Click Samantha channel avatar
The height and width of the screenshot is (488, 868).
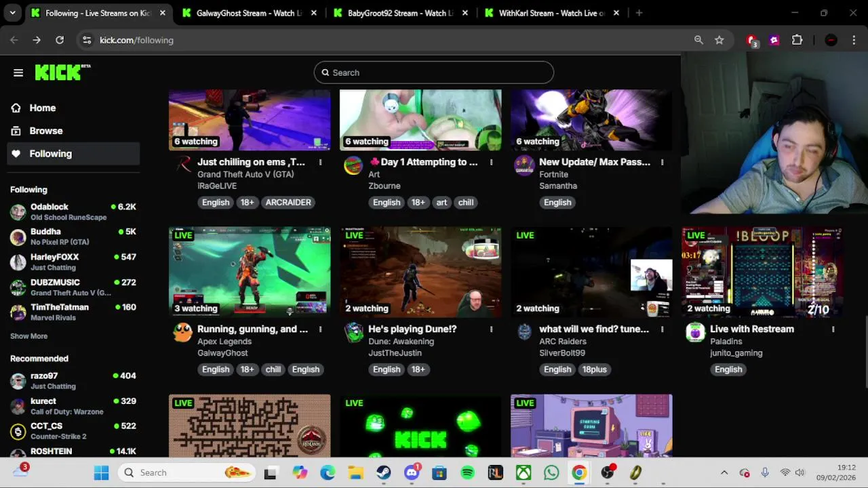tap(524, 165)
